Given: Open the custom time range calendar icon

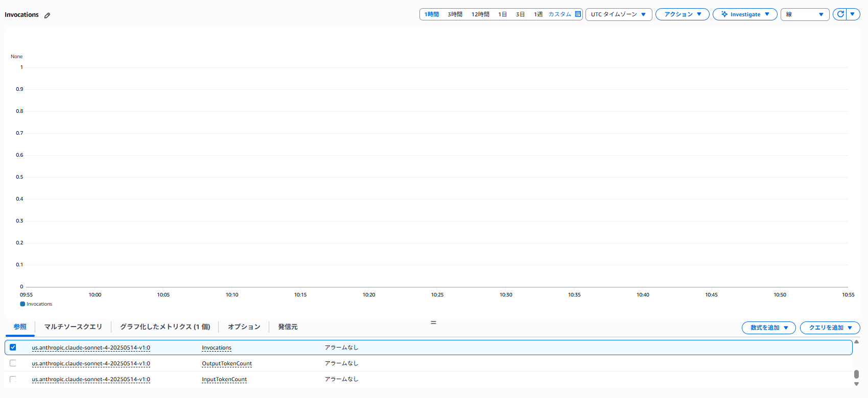Looking at the screenshot, I should point(578,14).
